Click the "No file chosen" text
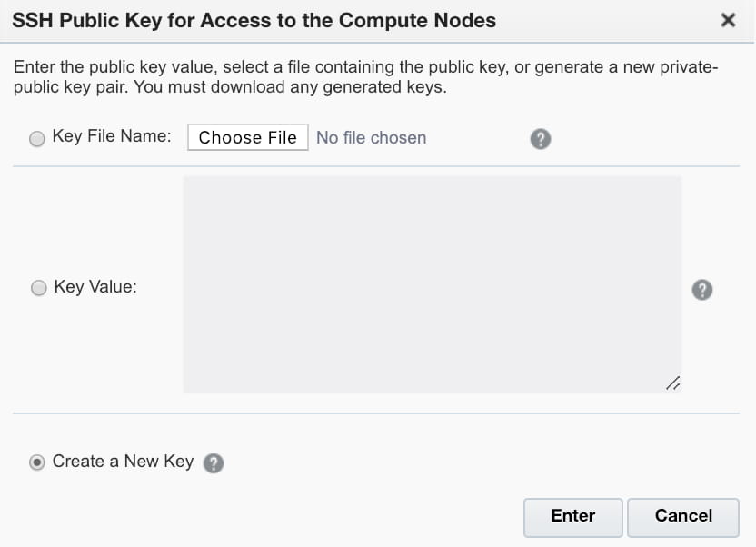The width and height of the screenshot is (756, 547). [x=372, y=138]
